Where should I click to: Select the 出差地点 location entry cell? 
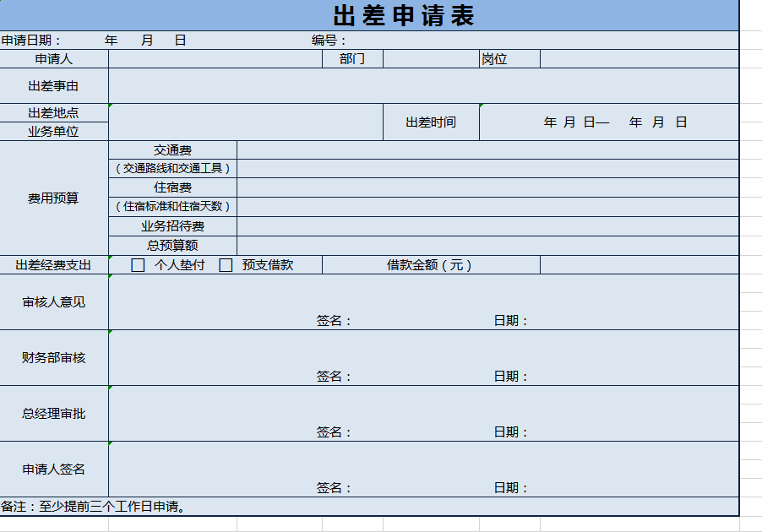pyautogui.click(x=245, y=111)
